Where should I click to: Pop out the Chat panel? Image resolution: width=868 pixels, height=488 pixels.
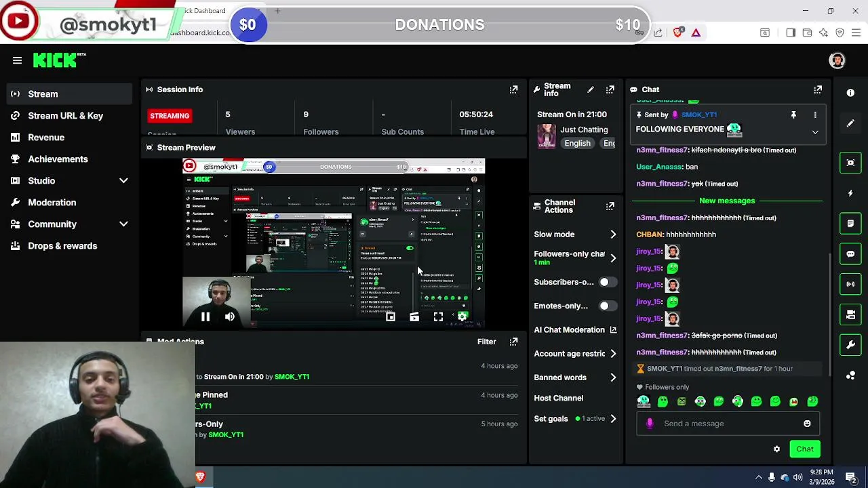click(x=818, y=89)
